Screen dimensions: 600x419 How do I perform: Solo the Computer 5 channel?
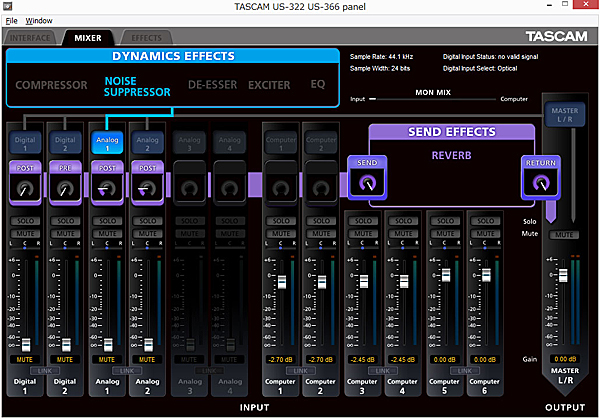point(445,221)
